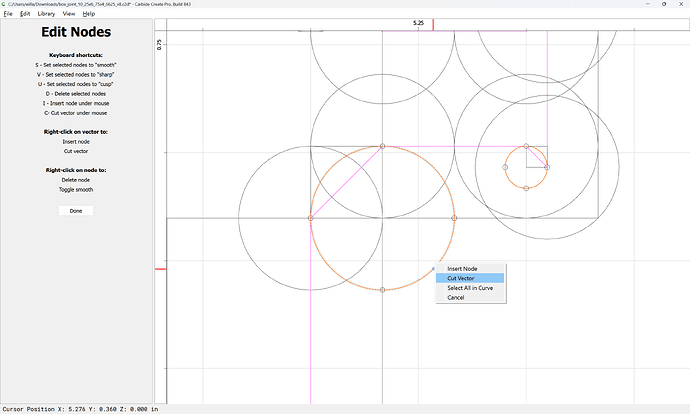690x414 pixels.
Task: Open the Edit menu
Action: [x=25, y=14]
